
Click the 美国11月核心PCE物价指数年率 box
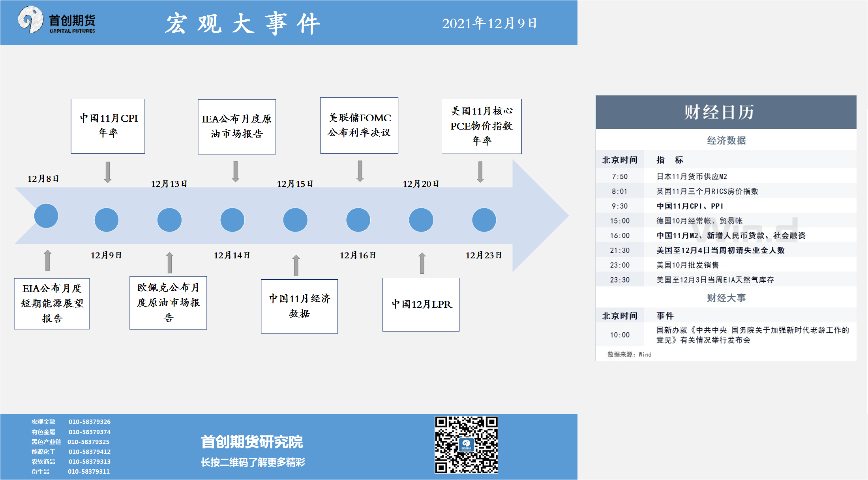tap(482, 126)
